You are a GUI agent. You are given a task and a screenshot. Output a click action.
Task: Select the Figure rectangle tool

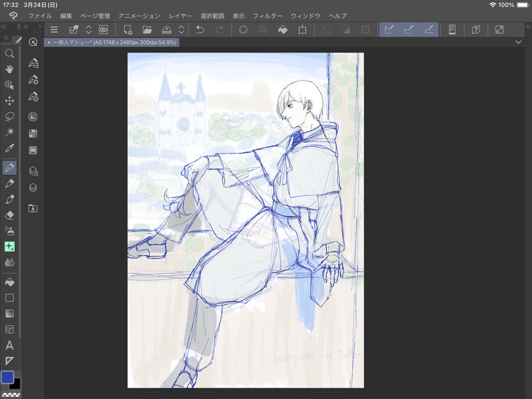[x=9, y=298]
